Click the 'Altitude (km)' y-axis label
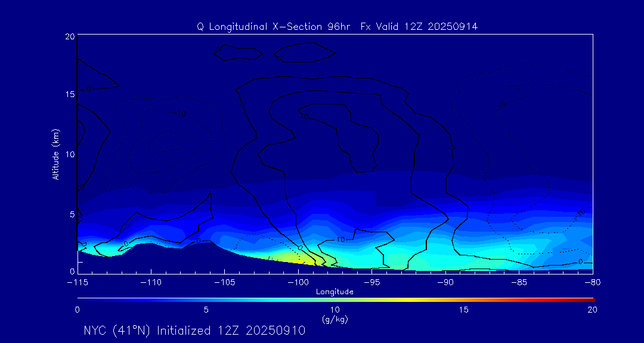Screen dimensions: 644x343 pos(55,154)
